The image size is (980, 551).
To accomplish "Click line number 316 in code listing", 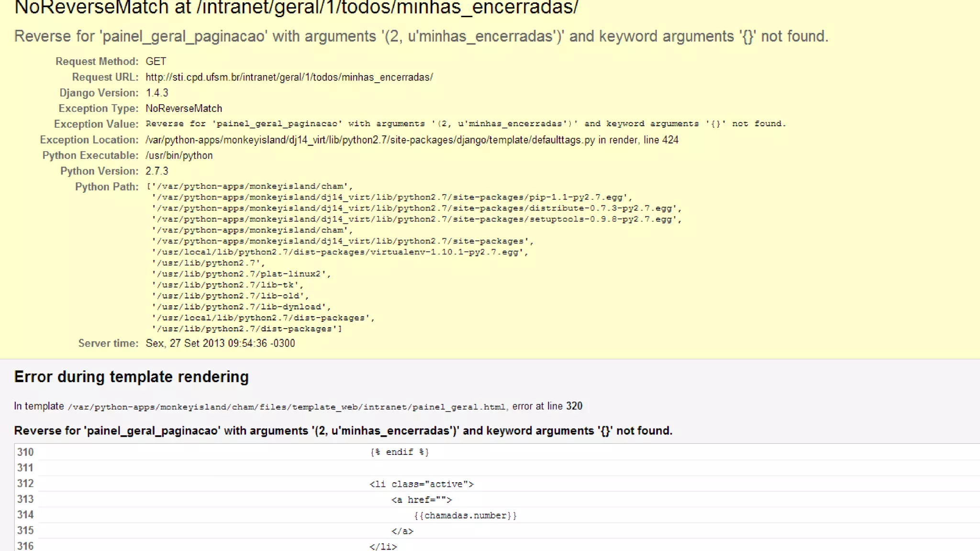I will click(x=25, y=546).
